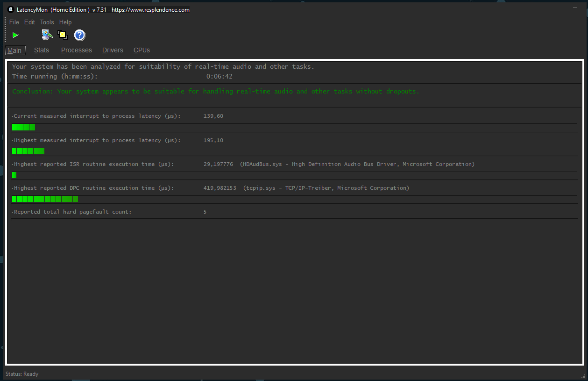Switch to the Processes tab
The height and width of the screenshot is (381, 588).
[77, 50]
